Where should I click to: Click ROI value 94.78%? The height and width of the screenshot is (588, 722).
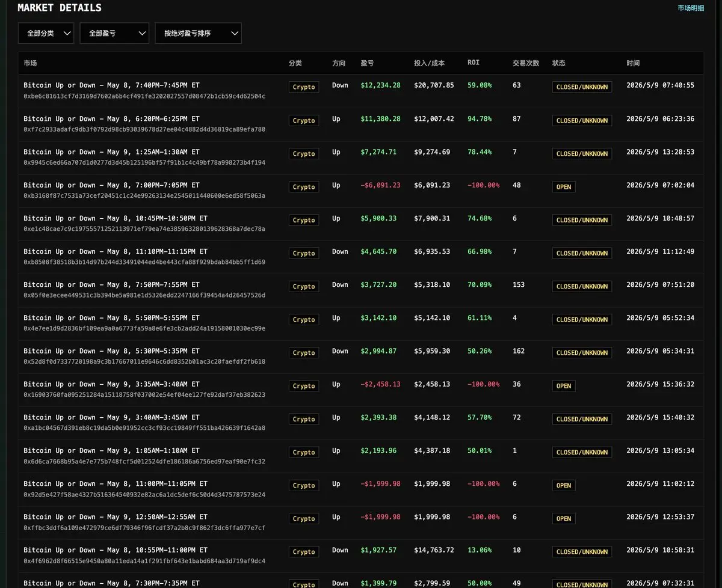pyautogui.click(x=480, y=119)
